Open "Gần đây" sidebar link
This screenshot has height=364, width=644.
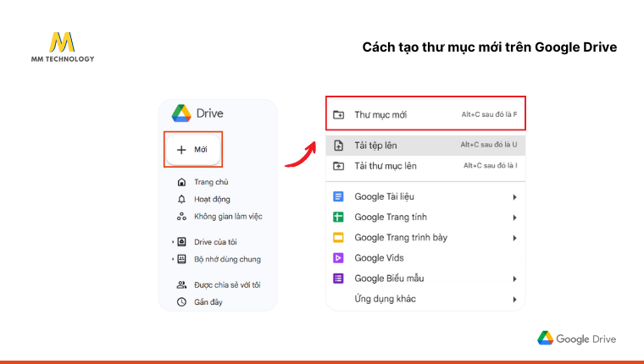tap(208, 301)
